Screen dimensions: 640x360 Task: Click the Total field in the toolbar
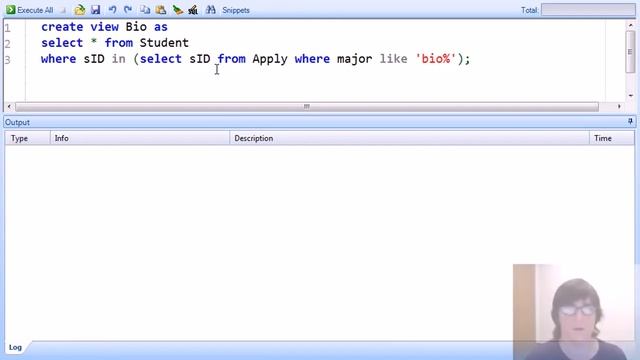coord(588,10)
